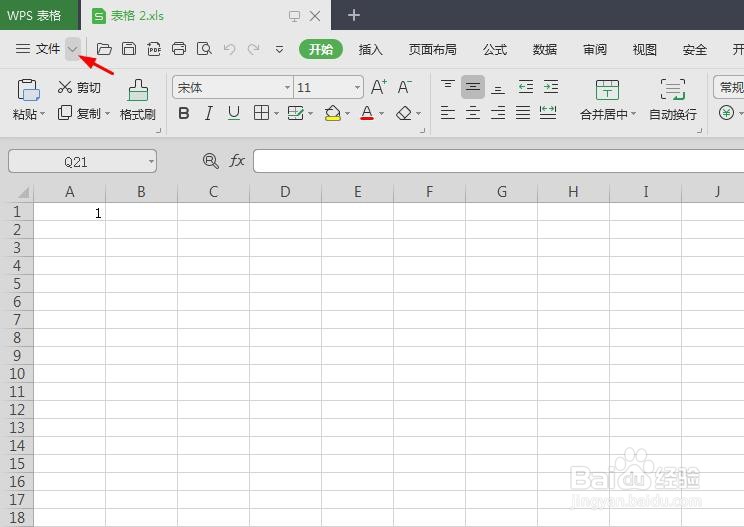Screen dimensions: 744x527
Task: Click distributed alignment icon
Action: coord(548,113)
